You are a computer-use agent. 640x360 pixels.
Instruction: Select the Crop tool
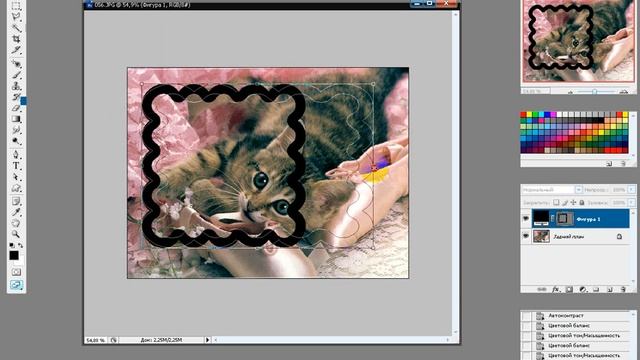coord(16,39)
